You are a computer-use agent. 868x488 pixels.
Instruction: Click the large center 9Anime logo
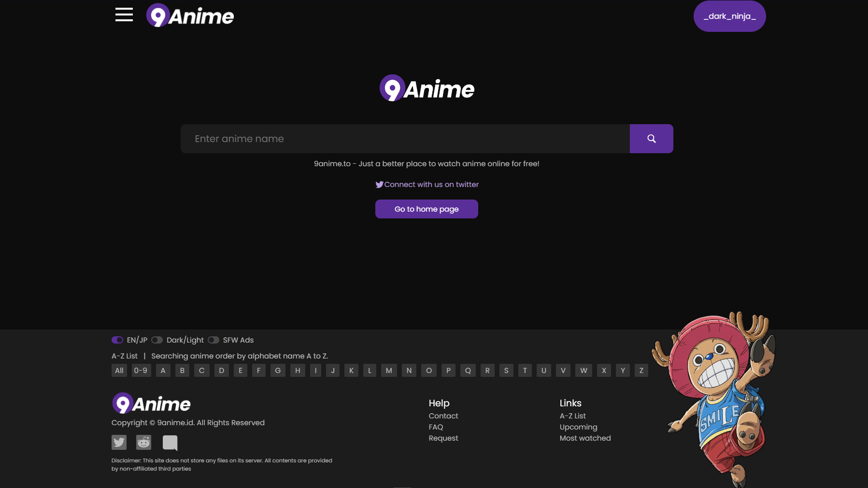coord(427,88)
